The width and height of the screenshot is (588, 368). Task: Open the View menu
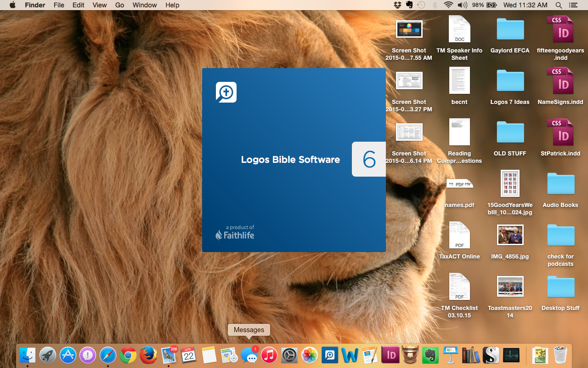100,5
